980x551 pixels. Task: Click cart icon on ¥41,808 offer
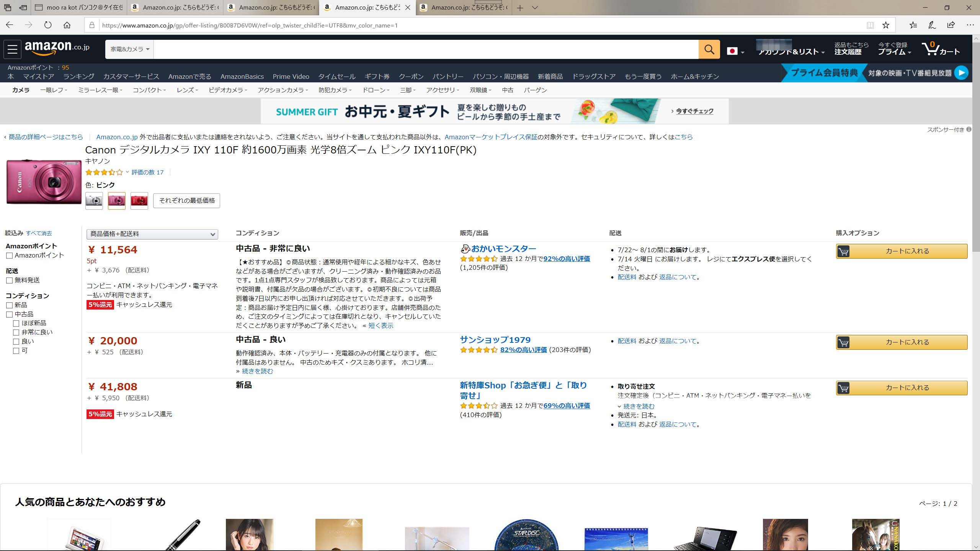coord(843,388)
